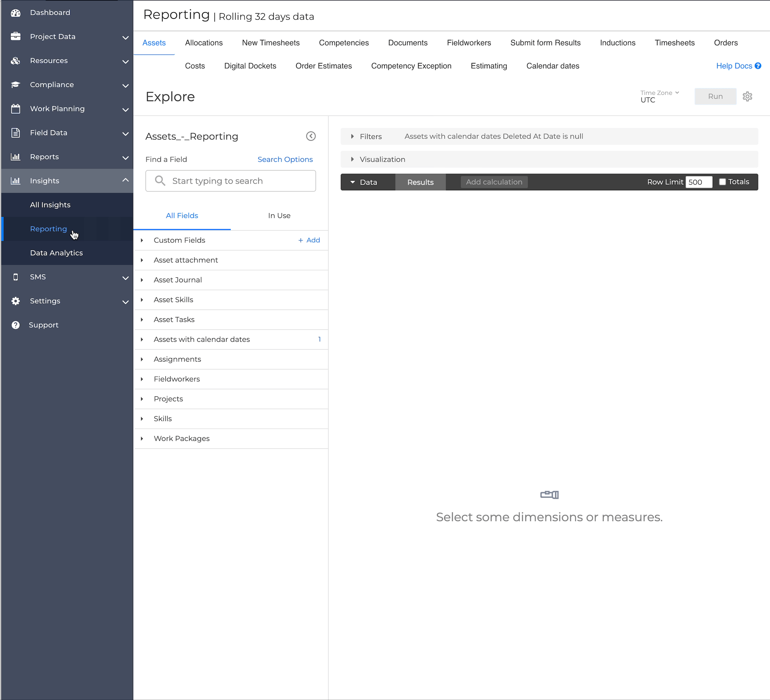Click the Settings gear in the sidebar

pos(16,301)
